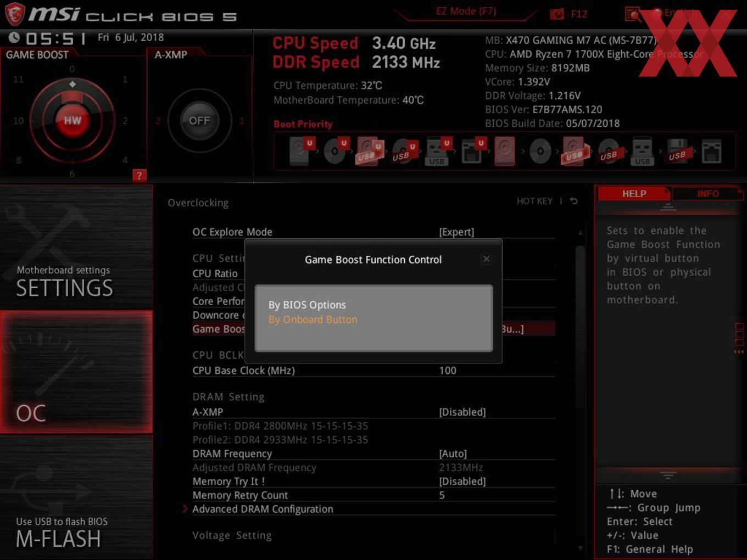
Task: Edit the Memory Retry Count value 5
Action: coord(442,495)
